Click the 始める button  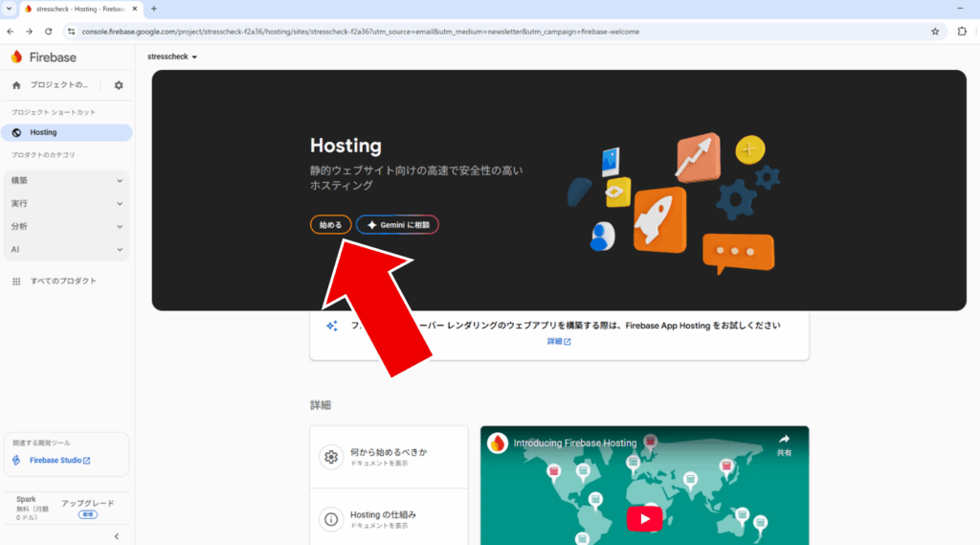330,225
